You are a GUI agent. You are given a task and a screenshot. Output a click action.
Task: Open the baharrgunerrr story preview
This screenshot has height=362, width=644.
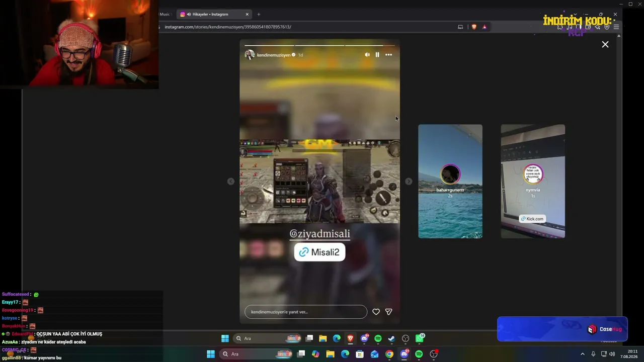pos(450,182)
